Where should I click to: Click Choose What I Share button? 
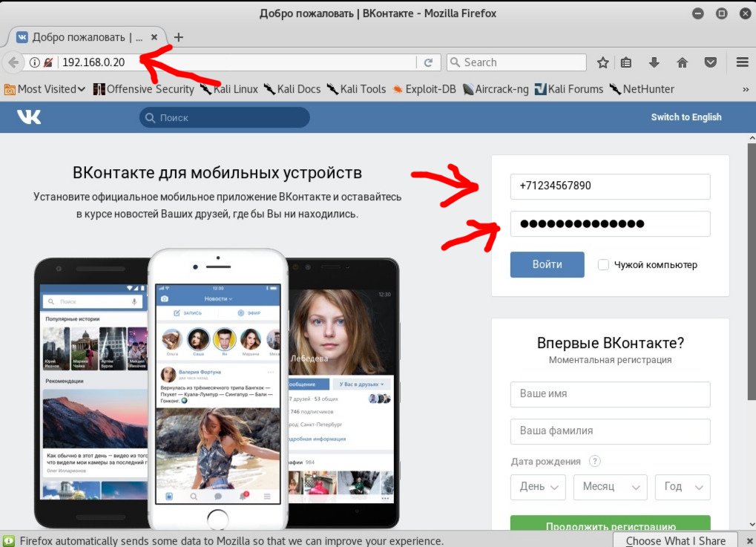pos(675,541)
